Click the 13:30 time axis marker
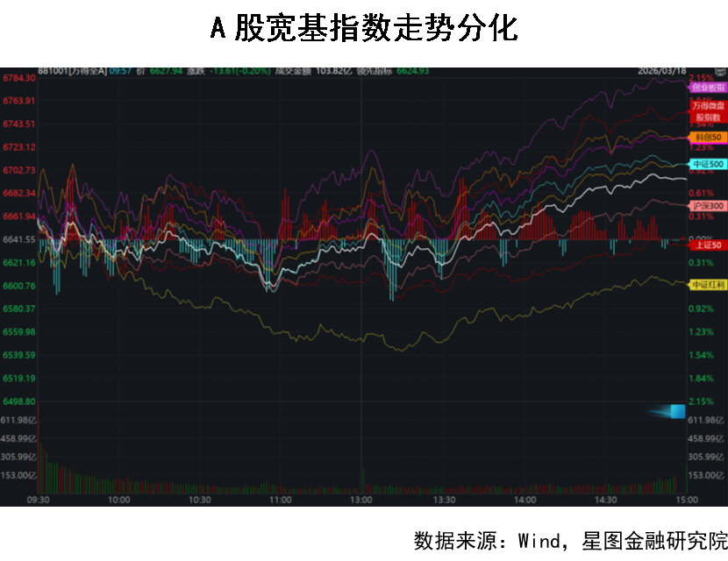728x561 pixels. tap(444, 500)
